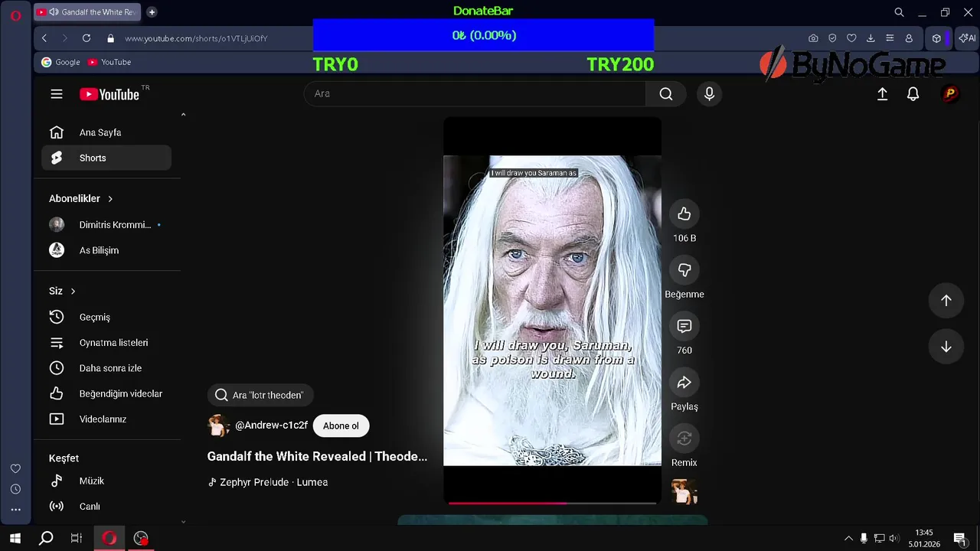
Task: Share the short via Paylaş
Action: [684, 383]
